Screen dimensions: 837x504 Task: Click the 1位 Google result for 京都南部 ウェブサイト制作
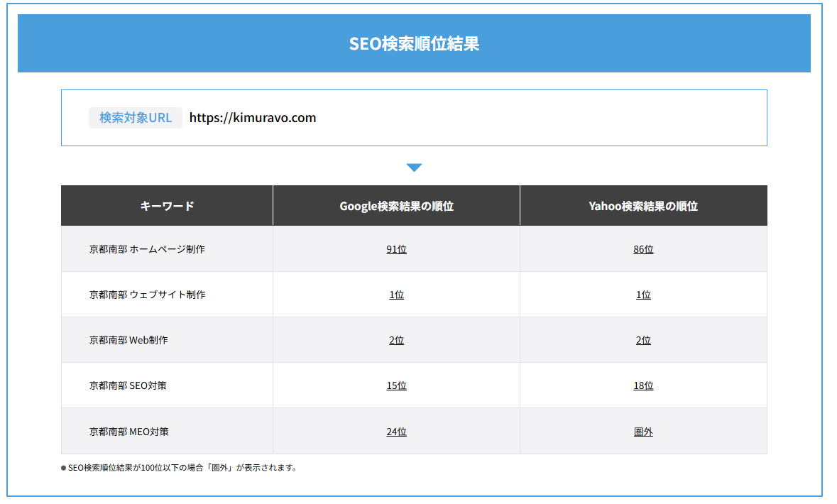point(396,294)
